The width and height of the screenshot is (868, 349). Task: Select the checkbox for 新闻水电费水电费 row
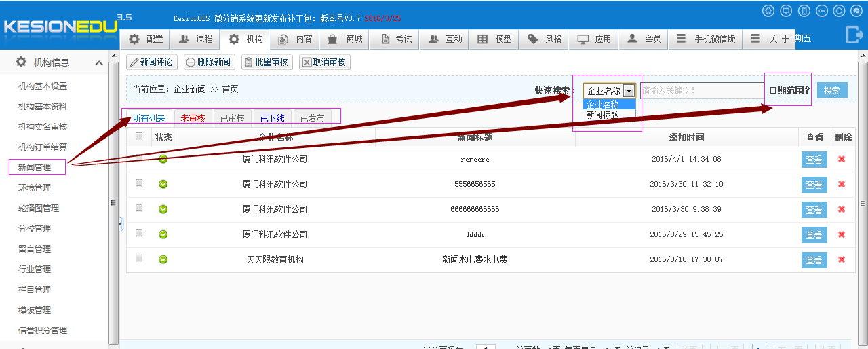[139, 259]
